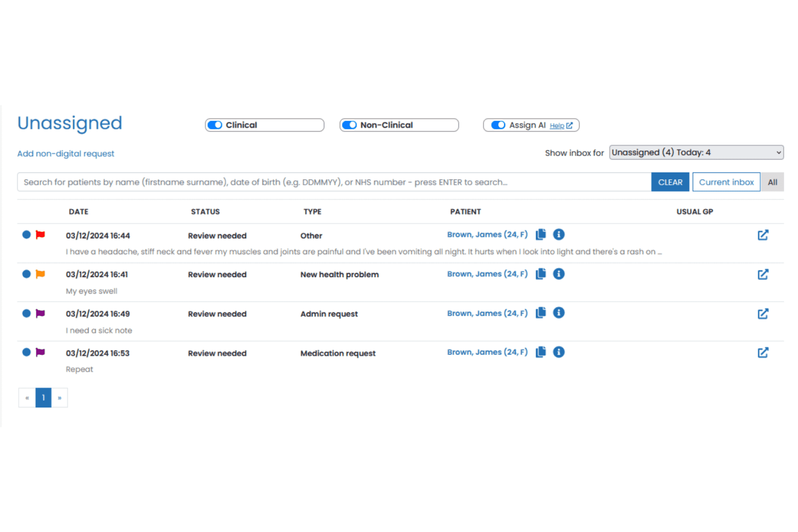Expand the Show inbox for dropdown
The image size is (798, 532).
(696, 153)
